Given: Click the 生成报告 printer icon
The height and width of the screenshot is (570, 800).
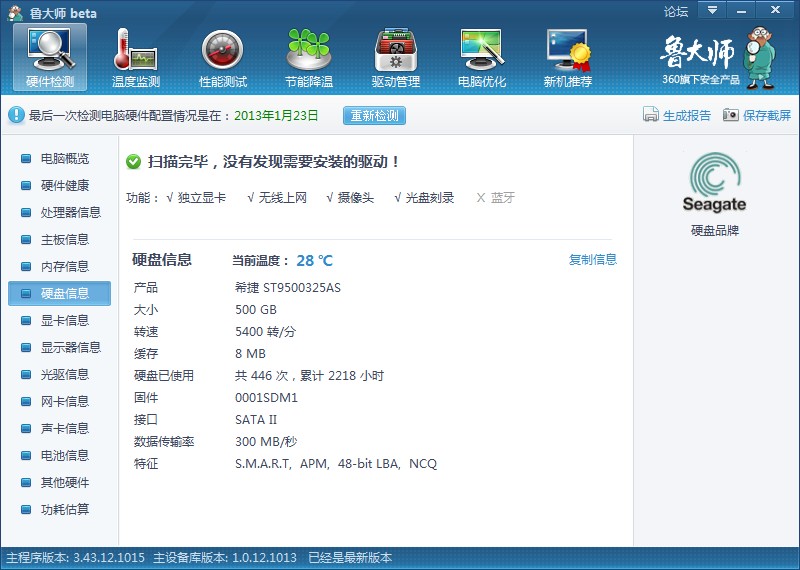Looking at the screenshot, I should click(651, 115).
